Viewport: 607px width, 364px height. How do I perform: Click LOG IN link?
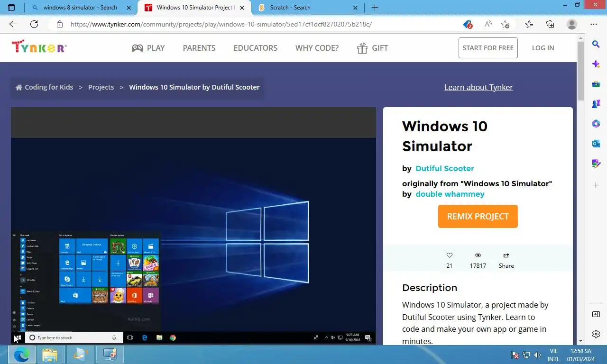pos(543,48)
